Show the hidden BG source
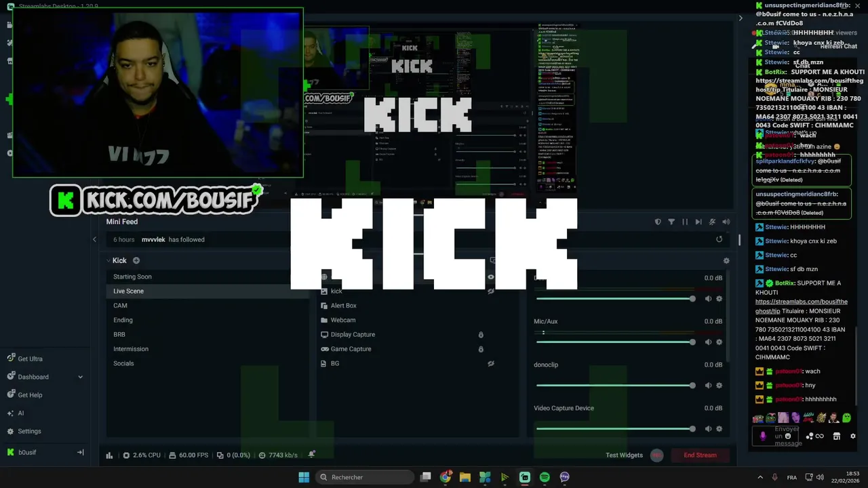This screenshot has width=868, height=488. [491, 363]
